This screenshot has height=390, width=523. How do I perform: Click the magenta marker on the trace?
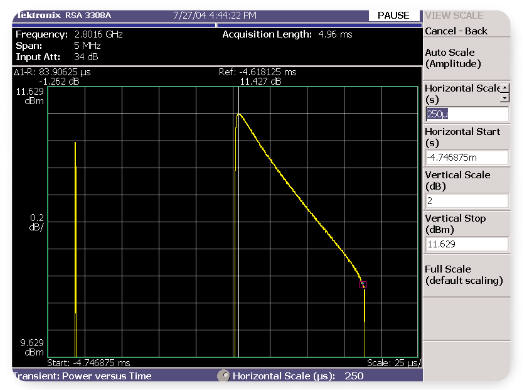(363, 285)
